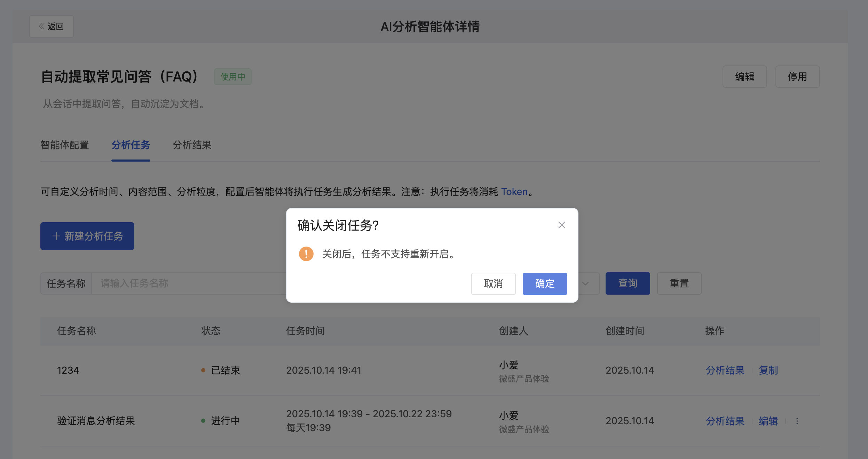Click the orange warning icon in dialog

pyautogui.click(x=306, y=254)
